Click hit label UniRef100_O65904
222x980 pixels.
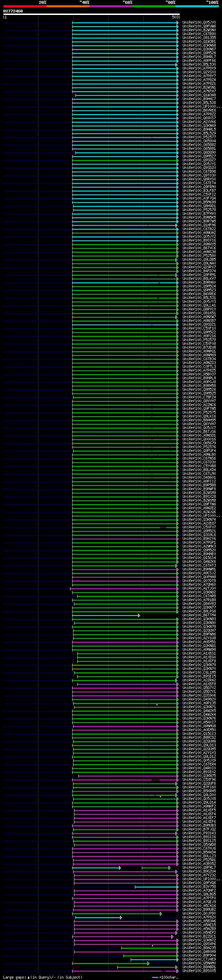199,141
